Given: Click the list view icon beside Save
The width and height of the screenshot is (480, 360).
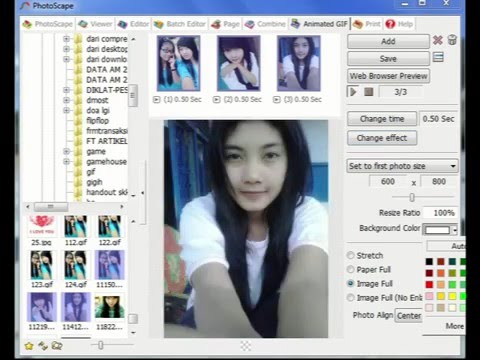Looking at the screenshot, I should click(438, 57).
